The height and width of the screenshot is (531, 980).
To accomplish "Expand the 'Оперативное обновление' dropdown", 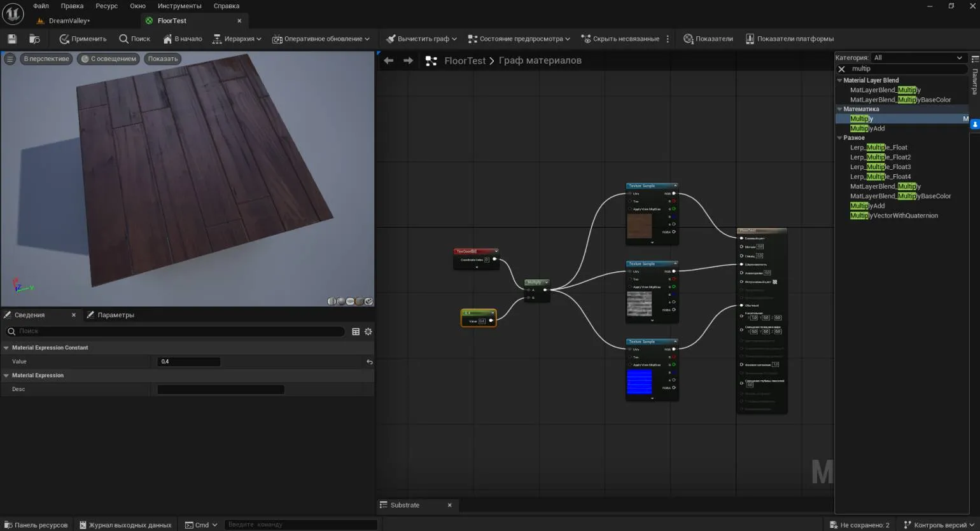I will [321, 39].
